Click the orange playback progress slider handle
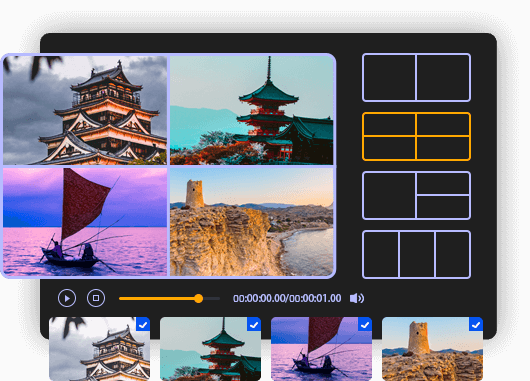Viewport: 530px width, 381px height. 199,298
